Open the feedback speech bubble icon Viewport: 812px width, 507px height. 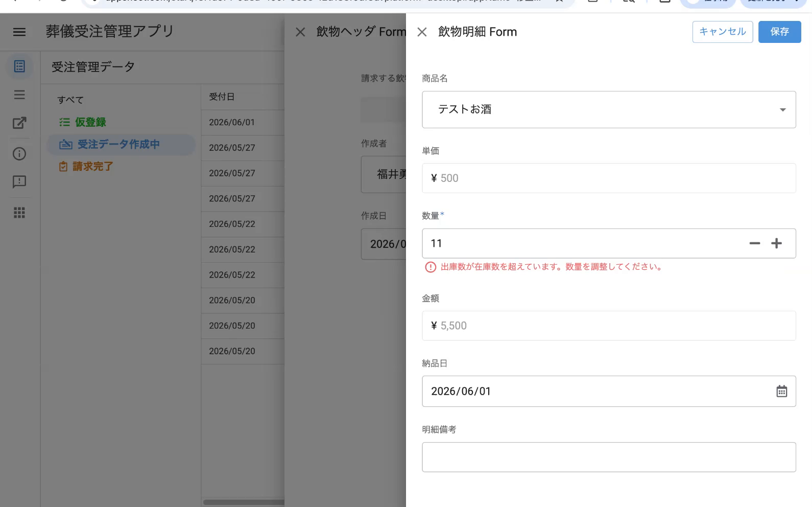[x=19, y=182]
